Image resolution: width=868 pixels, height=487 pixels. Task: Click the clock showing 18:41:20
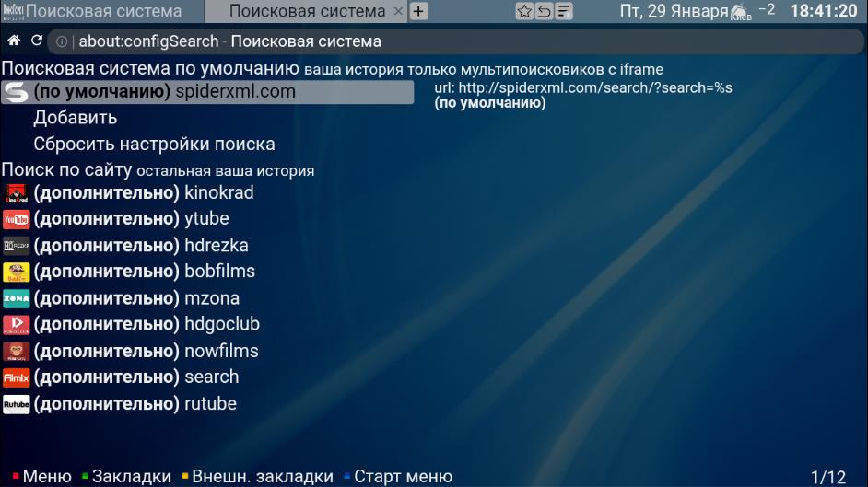click(823, 11)
